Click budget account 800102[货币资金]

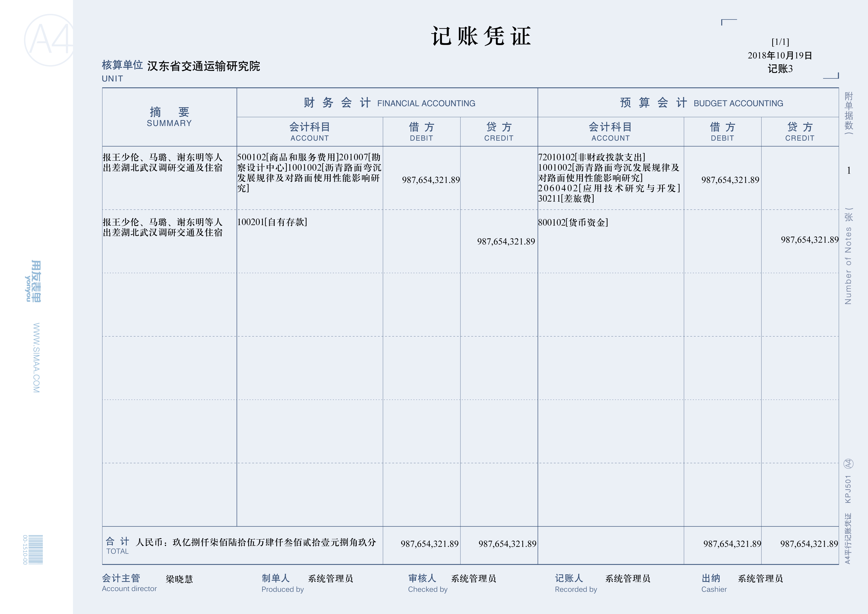click(573, 222)
